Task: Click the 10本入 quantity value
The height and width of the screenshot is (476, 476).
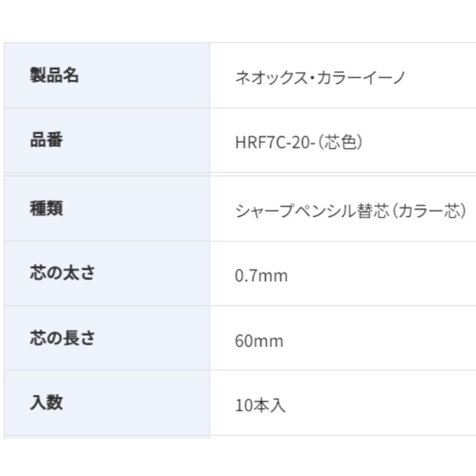Action: click(x=260, y=406)
